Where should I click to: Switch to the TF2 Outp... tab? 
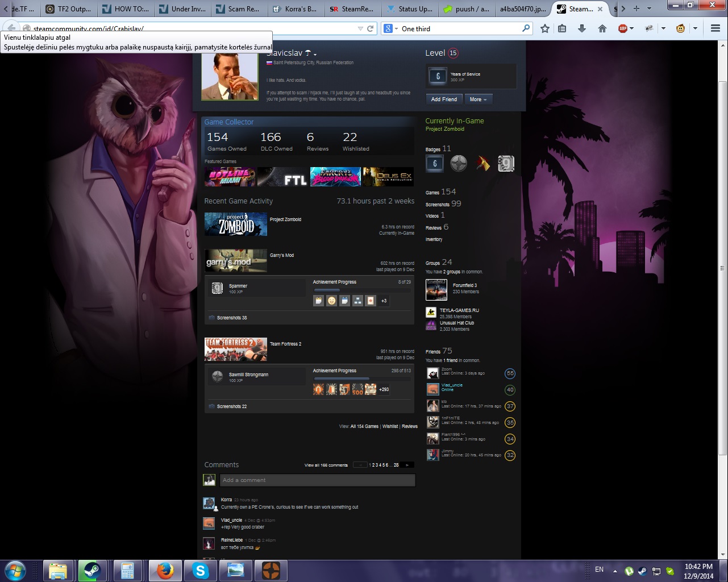[69, 9]
